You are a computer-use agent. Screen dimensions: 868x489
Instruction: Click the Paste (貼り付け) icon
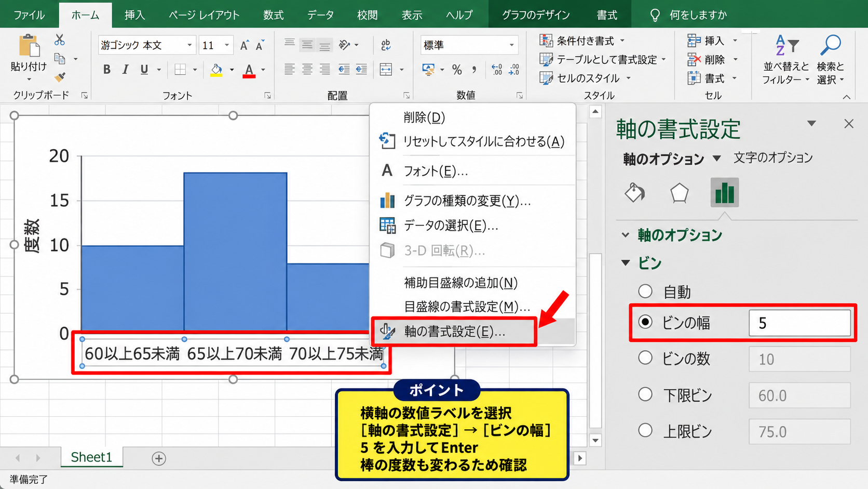[29, 46]
